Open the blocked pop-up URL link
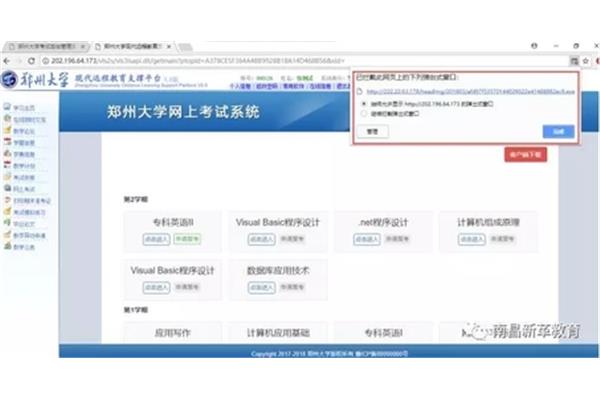This screenshot has height=400, width=600. tap(470, 91)
